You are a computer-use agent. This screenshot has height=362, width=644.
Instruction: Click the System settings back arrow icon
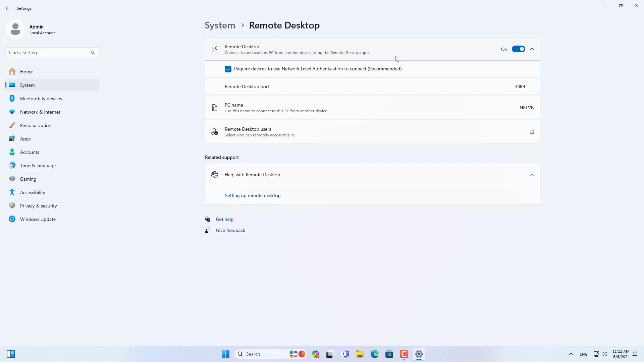8,7
